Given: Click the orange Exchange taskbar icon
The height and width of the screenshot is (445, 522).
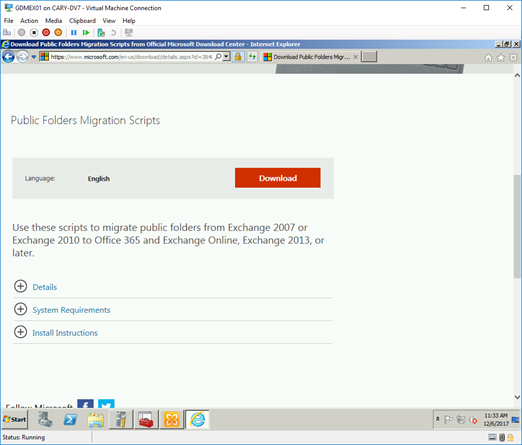Looking at the screenshot, I should (x=172, y=419).
